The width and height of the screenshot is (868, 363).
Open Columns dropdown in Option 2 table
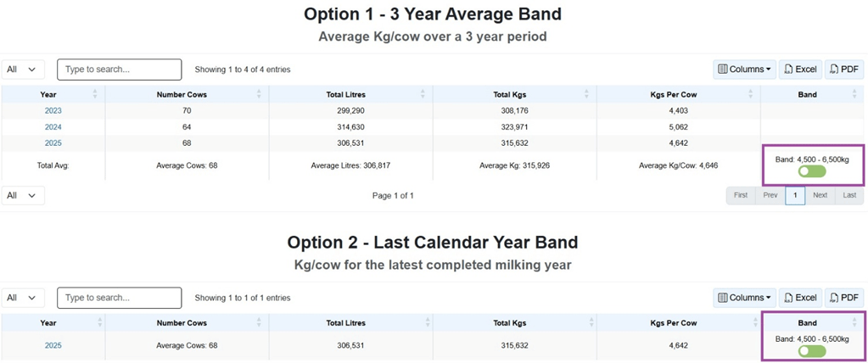(x=744, y=298)
